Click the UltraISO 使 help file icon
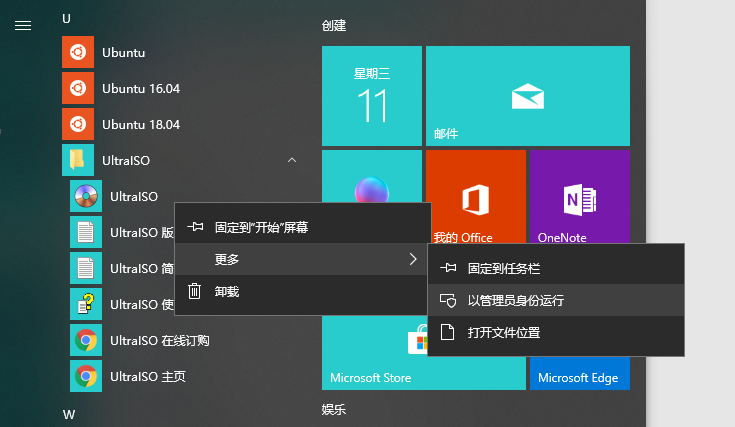Image resolution: width=735 pixels, height=427 pixels. pyautogui.click(x=86, y=304)
